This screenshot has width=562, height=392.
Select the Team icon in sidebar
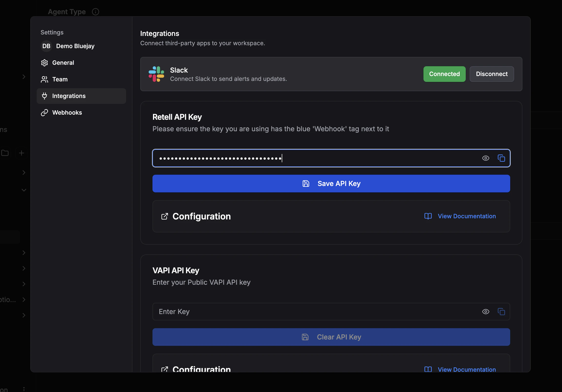[x=44, y=79]
